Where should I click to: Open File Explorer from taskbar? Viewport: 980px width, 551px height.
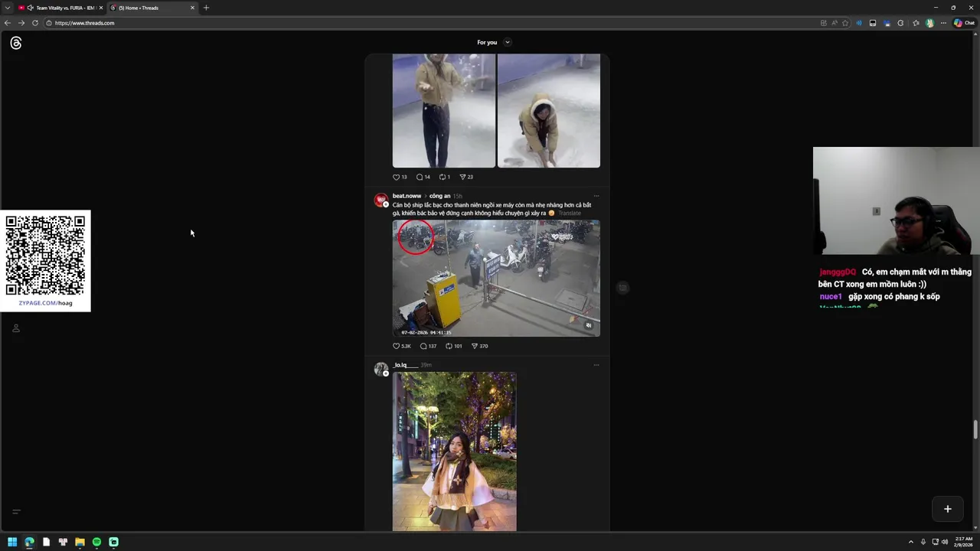click(80, 542)
